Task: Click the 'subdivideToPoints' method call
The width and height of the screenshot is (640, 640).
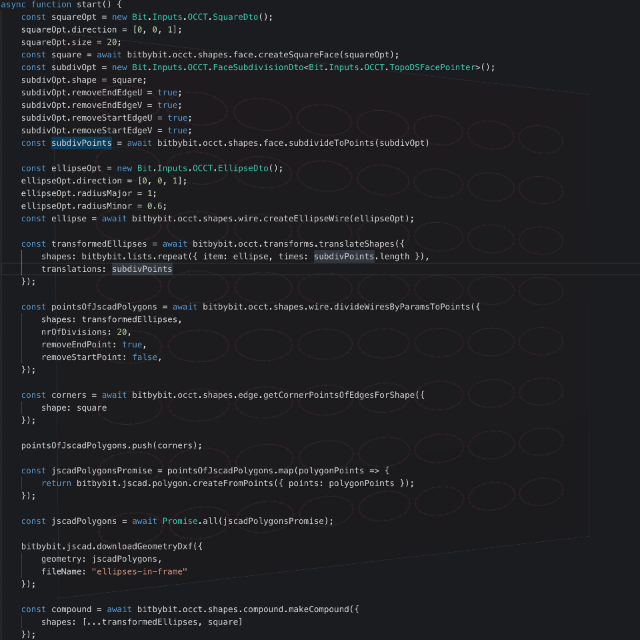Action: point(333,143)
